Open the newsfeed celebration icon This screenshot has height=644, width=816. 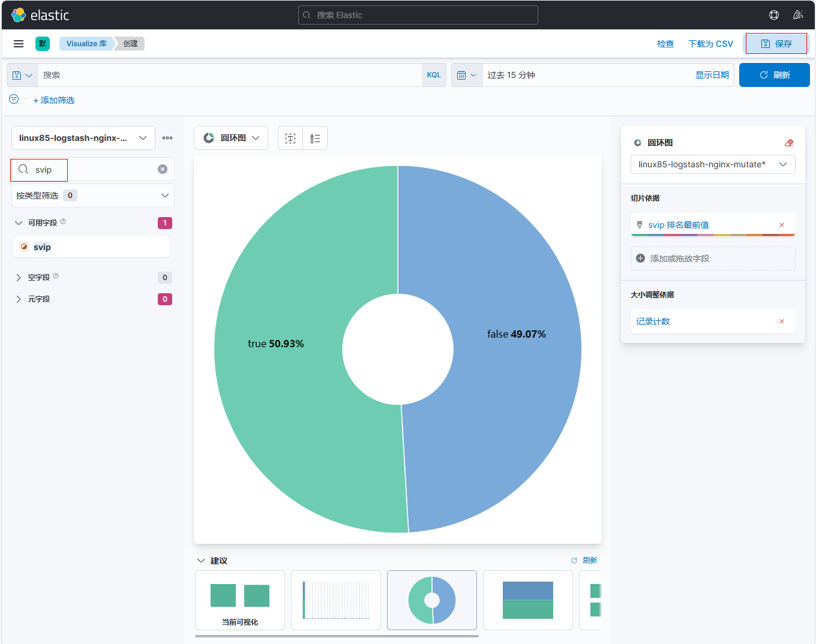pos(797,15)
